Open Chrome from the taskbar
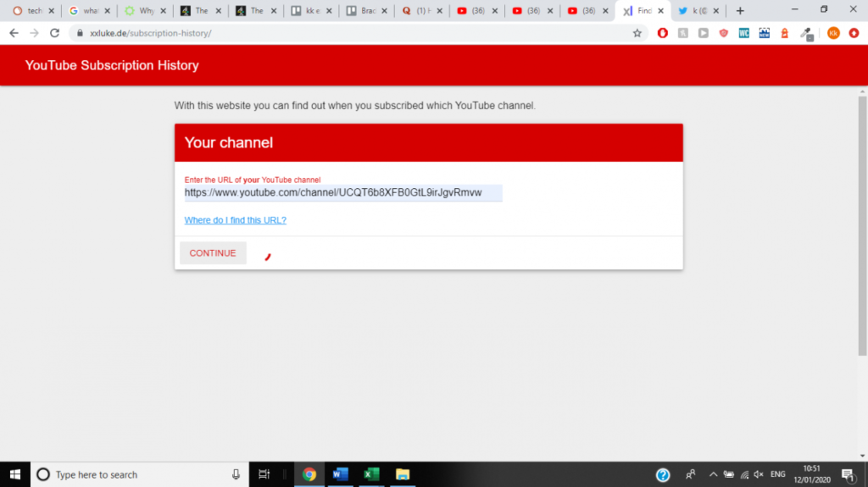 click(x=309, y=474)
